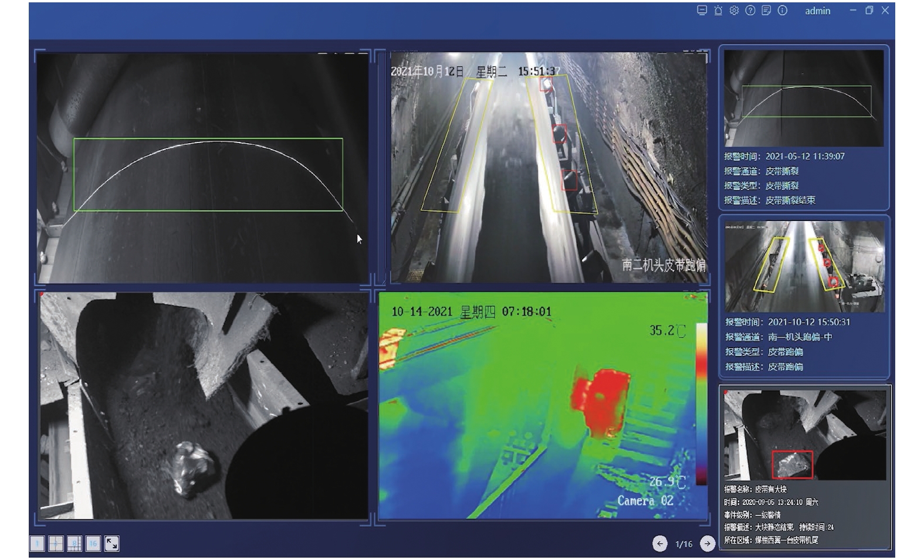Open the log notes document icon
This screenshot has width=924, height=560.
(766, 11)
